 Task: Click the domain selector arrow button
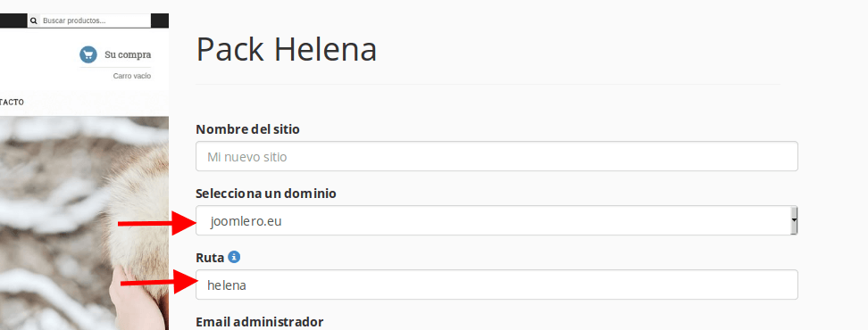(x=794, y=220)
